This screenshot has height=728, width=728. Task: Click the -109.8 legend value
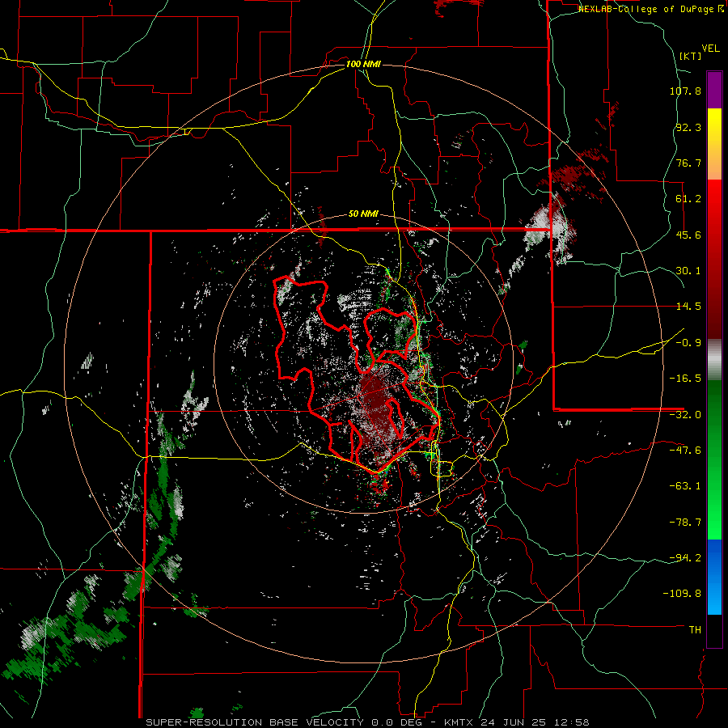682,594
